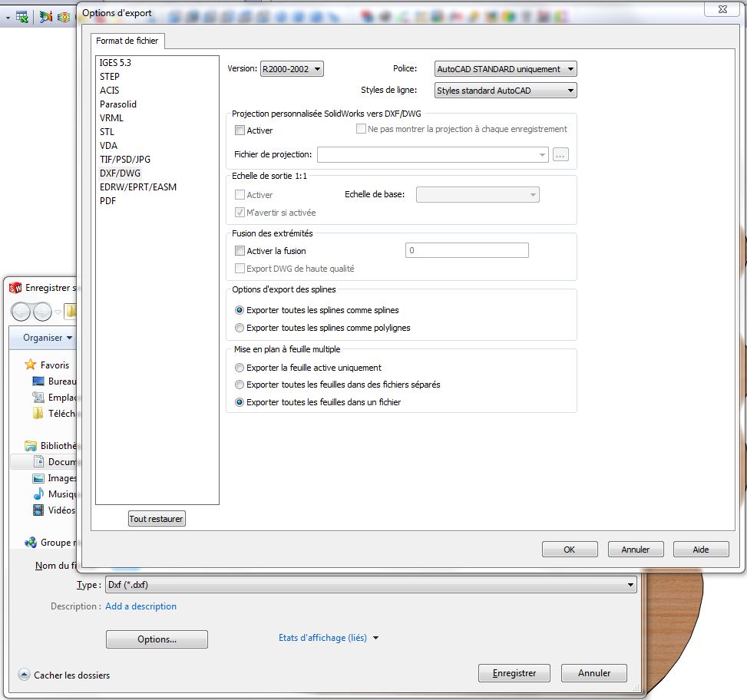
Task: Open the Images library icon in sidebar
Action: (x=38, y=478)
